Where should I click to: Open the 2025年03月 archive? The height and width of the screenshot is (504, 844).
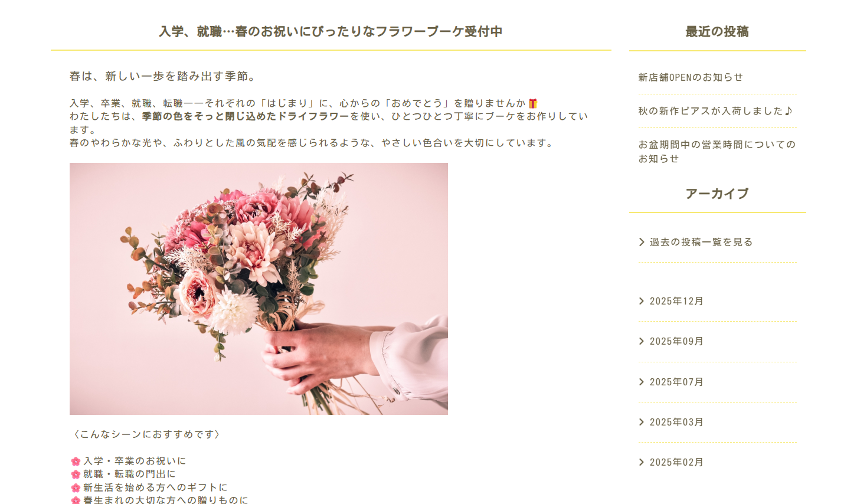[676, 422]
